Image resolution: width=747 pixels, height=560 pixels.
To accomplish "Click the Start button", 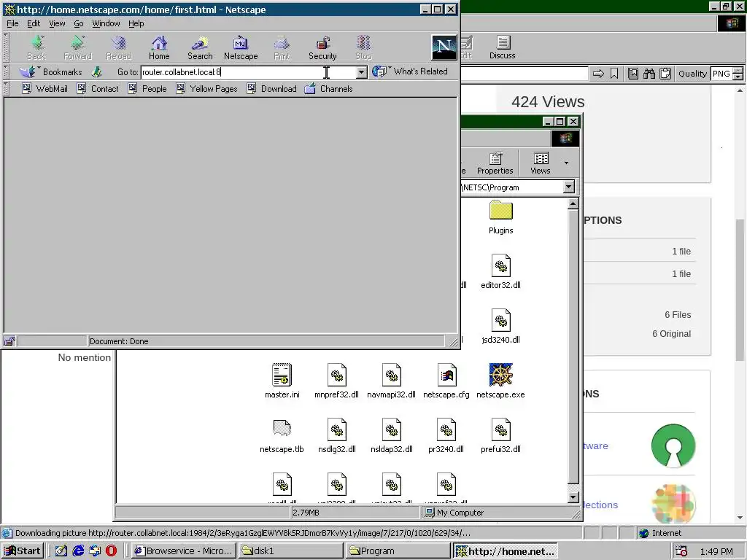I will pos(23,551).
